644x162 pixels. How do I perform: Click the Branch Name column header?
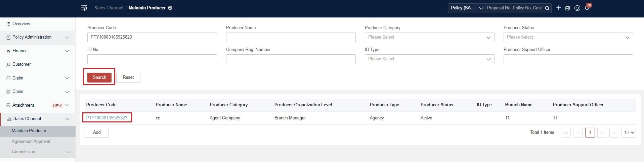click(519, 105)
